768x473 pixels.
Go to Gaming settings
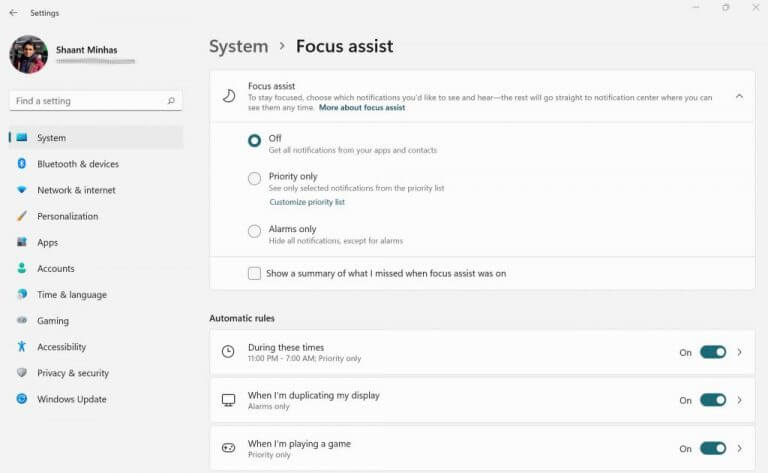pyautogui.click(x=96, y=320)
